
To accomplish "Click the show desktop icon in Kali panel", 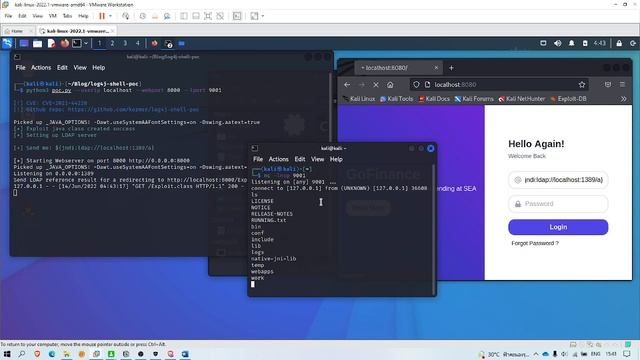I will 24,43.
